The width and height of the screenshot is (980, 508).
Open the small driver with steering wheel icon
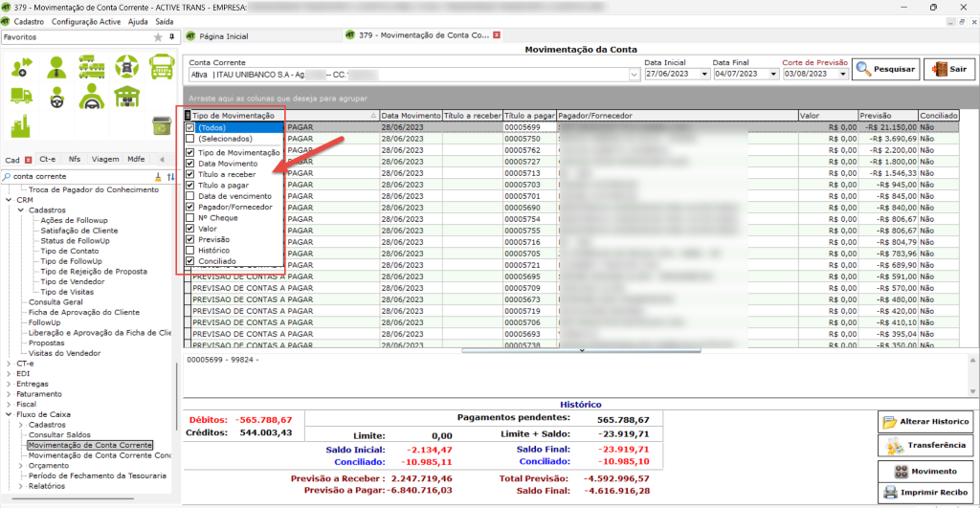(56, 97)
